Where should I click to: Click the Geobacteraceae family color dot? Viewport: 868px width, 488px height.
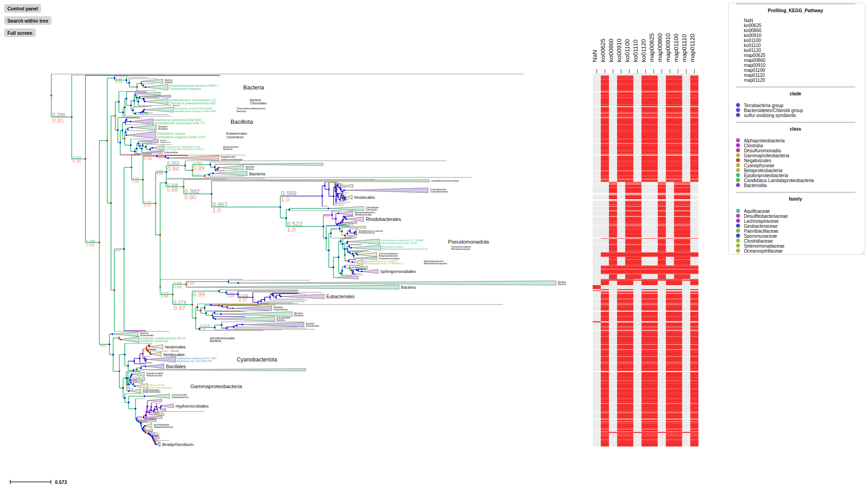point(738,226)
